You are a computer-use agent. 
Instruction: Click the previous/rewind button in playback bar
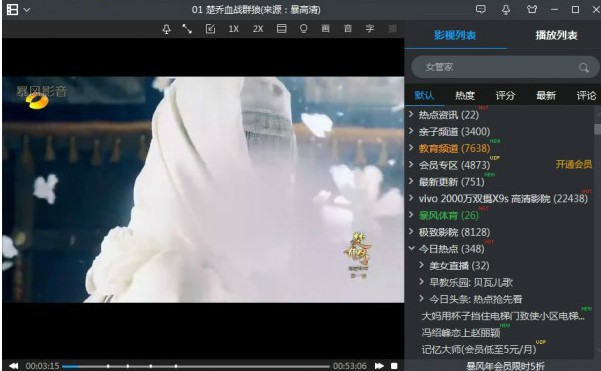(13, 366)
